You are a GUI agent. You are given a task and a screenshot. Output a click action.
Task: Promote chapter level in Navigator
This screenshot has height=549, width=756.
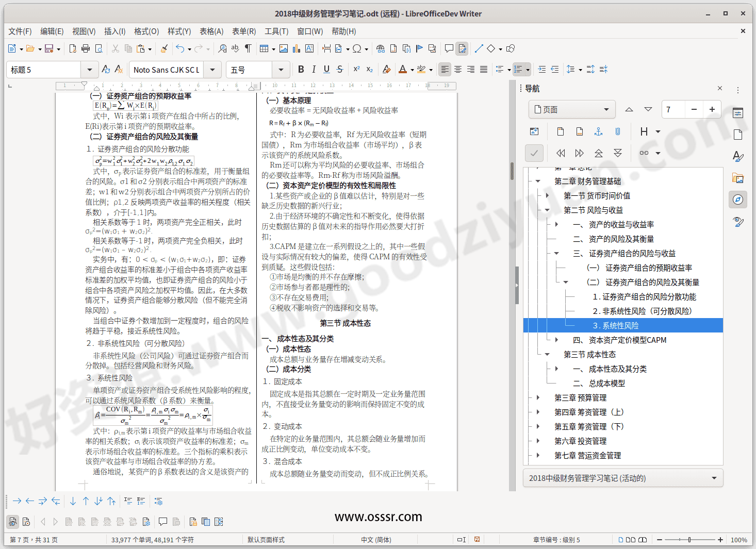coord(598,153)
